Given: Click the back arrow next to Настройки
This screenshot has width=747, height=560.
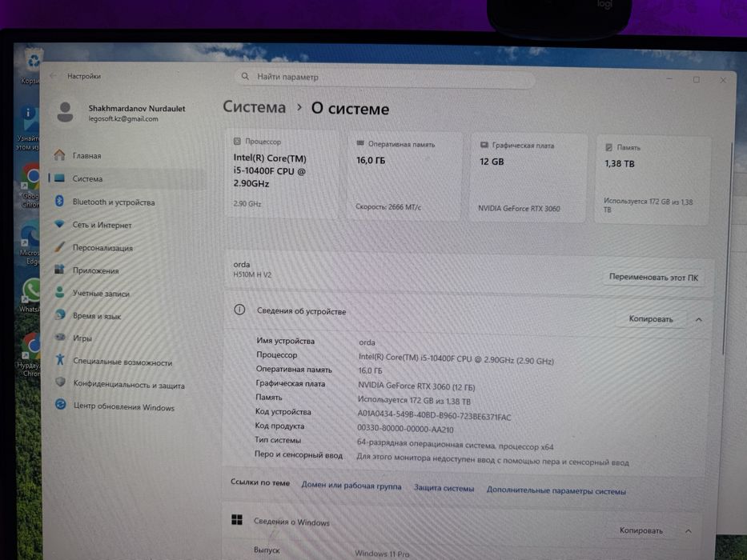Looking at the screenshot, I should pyautogui.click(x=53, y=76).
